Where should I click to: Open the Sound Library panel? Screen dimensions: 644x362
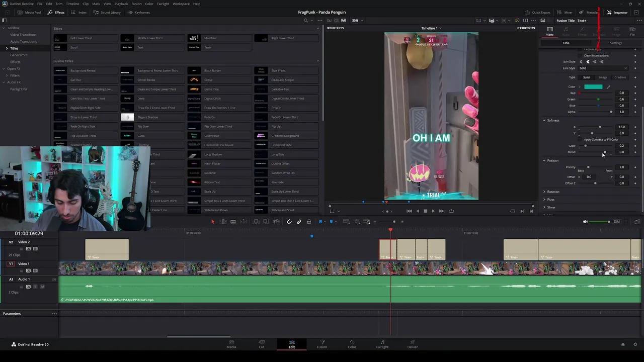point(107,13)
